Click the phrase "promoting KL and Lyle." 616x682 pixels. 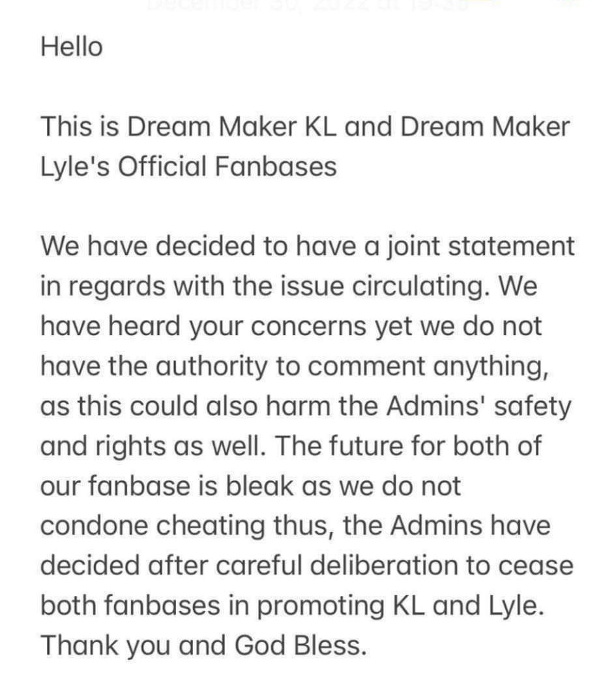click(x=400, y=606)
